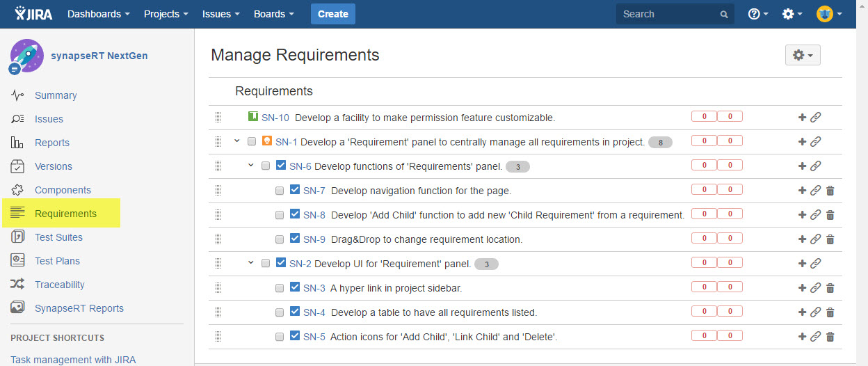Image resolution: width=868 pixels, height=366 pixels.
Task: Click the drag handle of SN-8 row
Action: click(218, 215)
